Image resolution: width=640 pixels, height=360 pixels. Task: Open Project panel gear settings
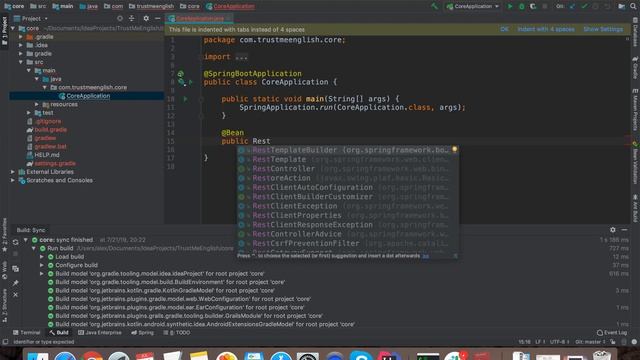146,18
